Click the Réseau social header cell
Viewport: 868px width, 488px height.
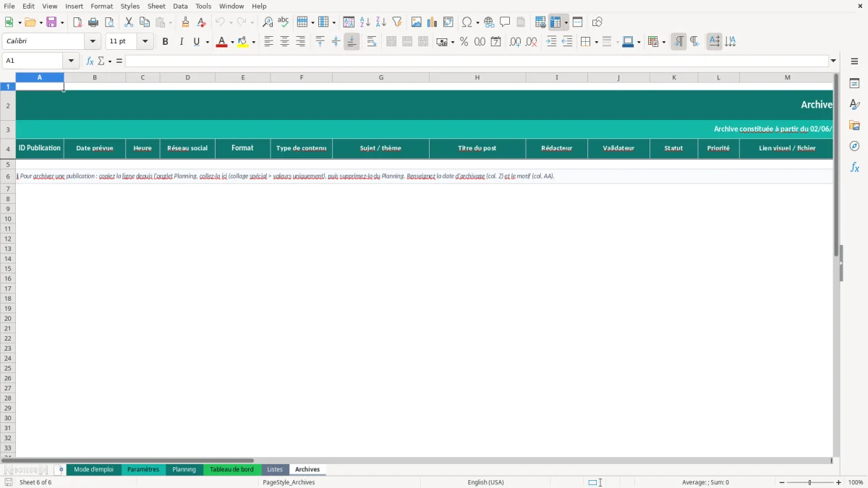(x=187, y=148)
